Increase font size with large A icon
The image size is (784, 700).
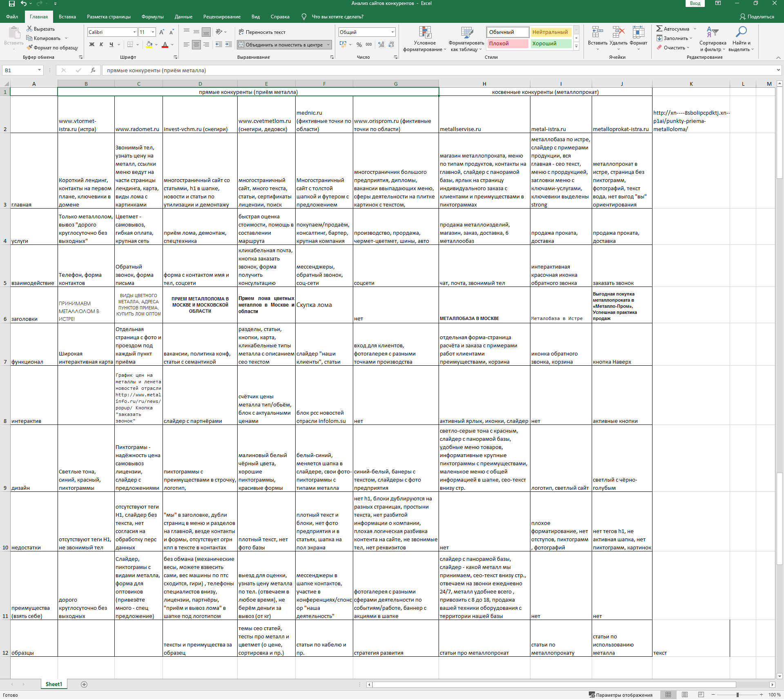pos(162,32)
